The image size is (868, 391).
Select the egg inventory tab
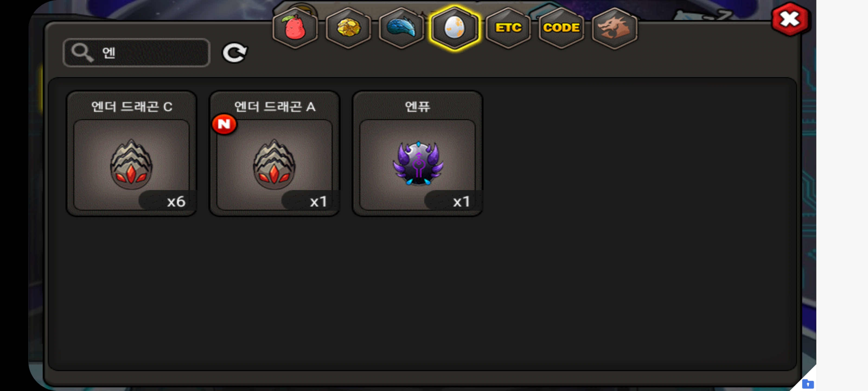[x=455, y=28]
